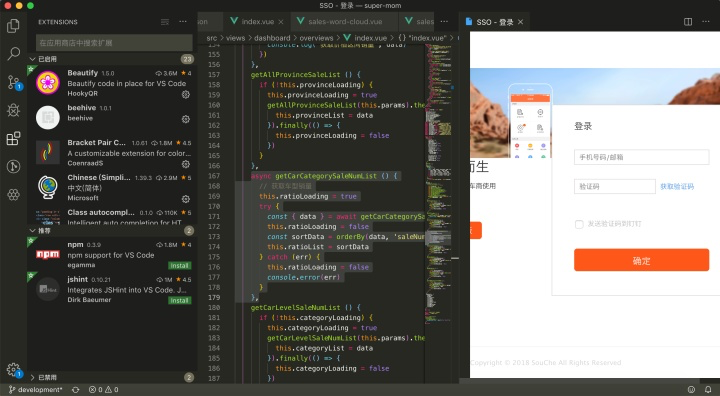Click the flower-shaped icon in the activity bar
Screen dimensions: 720x396
[13, 194]
